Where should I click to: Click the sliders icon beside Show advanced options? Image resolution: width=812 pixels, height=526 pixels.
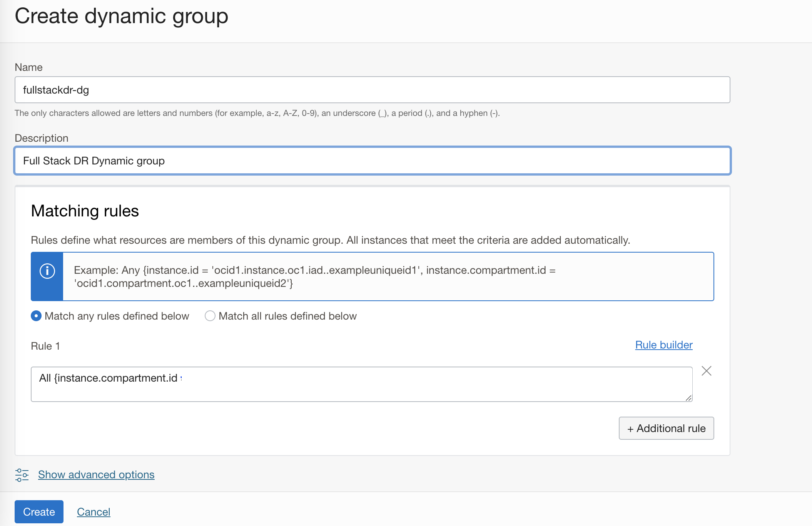[22, 475]
